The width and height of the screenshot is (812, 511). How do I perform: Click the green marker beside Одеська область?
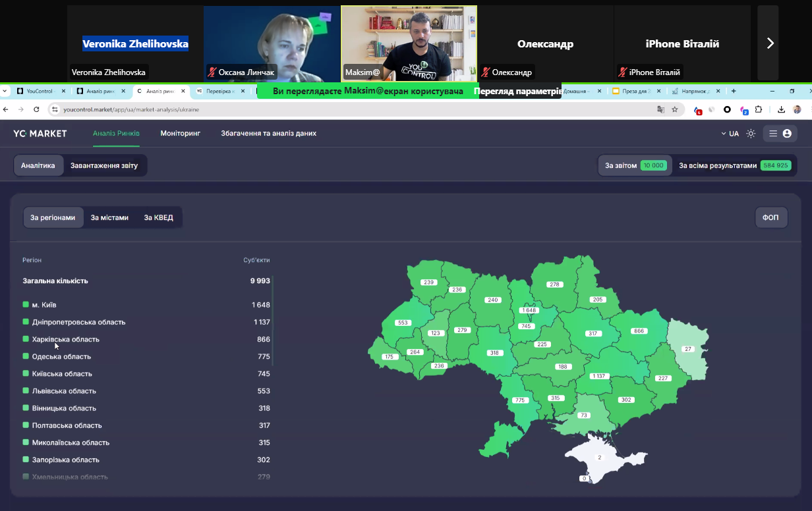point(26,356)
